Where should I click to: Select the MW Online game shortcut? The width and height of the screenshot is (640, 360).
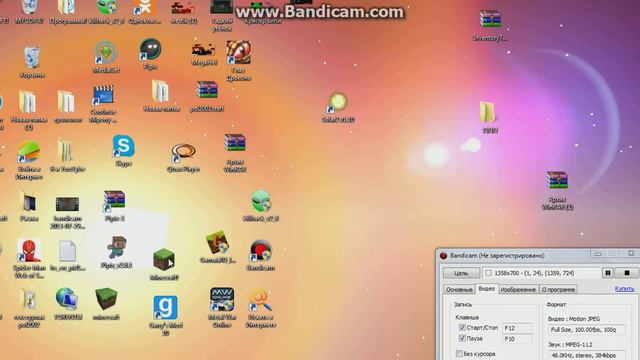pos(222,300)
